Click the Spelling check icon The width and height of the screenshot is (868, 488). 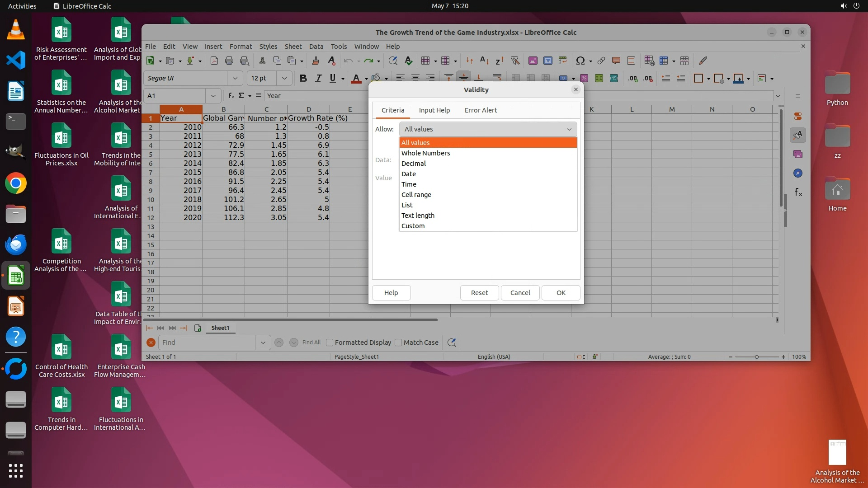pos(408,61)
